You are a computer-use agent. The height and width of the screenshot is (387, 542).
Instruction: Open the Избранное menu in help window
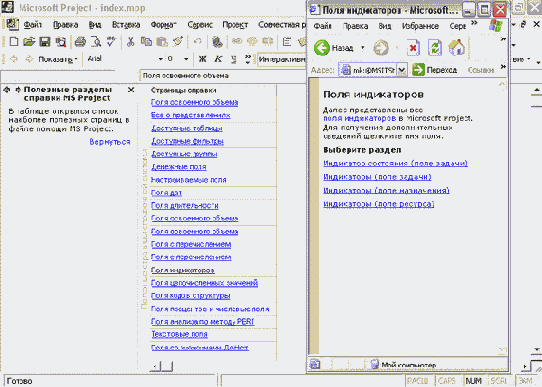tap(420, 26)
